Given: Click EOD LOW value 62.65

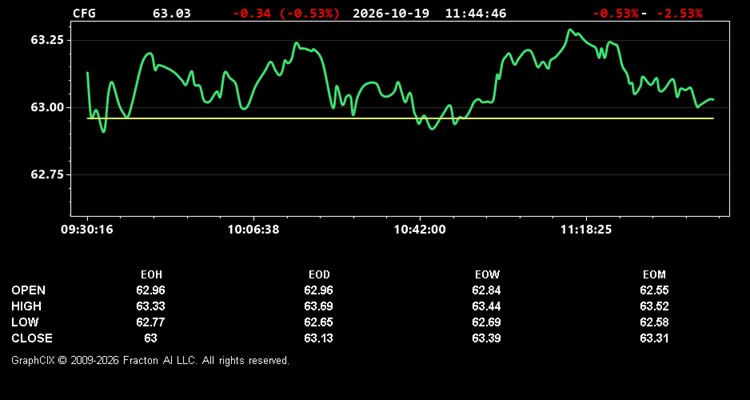Looking at the screenshot, I should [318, 322].
